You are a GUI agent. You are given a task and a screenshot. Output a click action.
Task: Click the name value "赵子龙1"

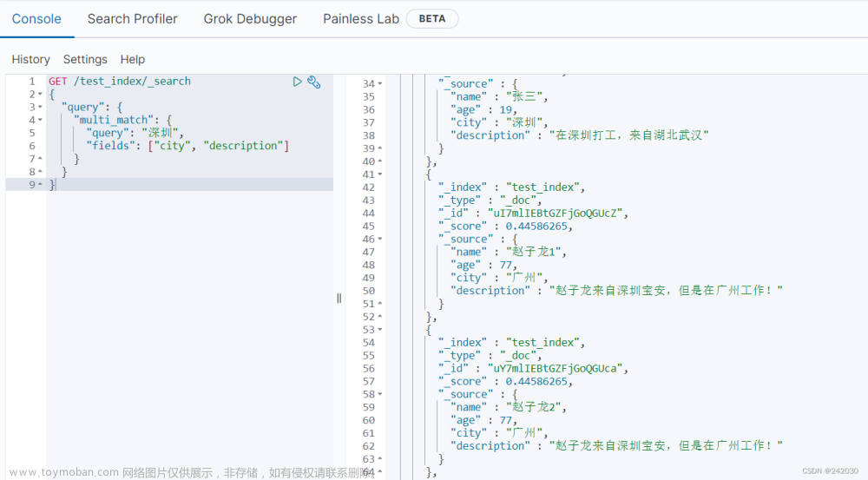[x=533, y=252]
